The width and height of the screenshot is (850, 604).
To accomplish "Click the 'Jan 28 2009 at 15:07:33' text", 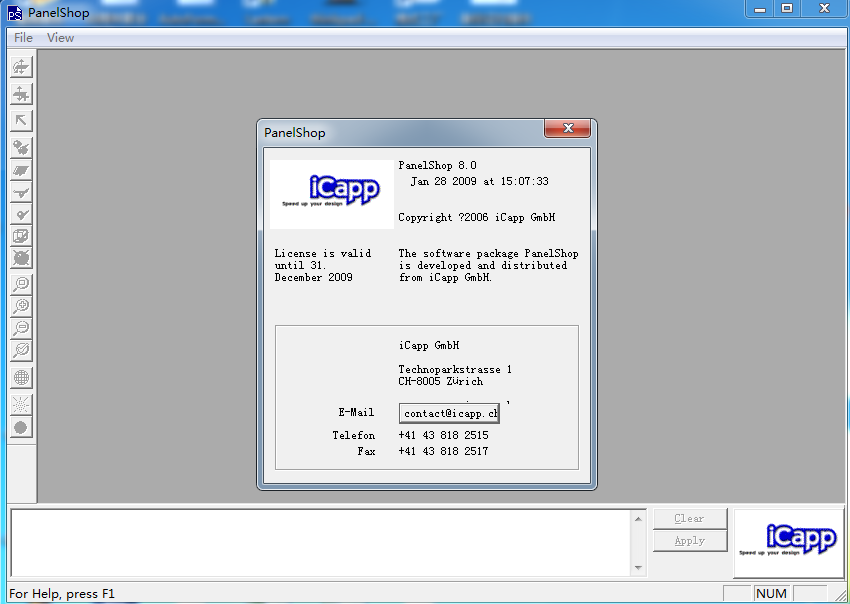I will [479, 181].
